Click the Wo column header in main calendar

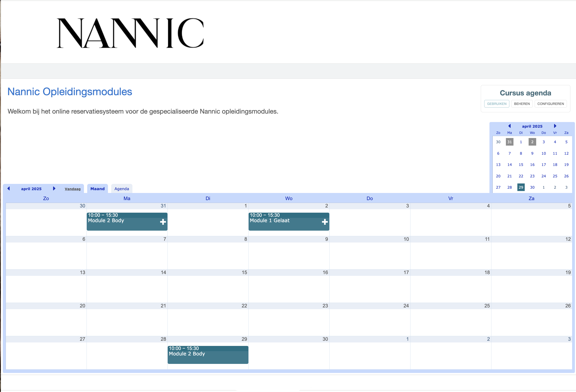pyautogui.click(x=289, y=198)
